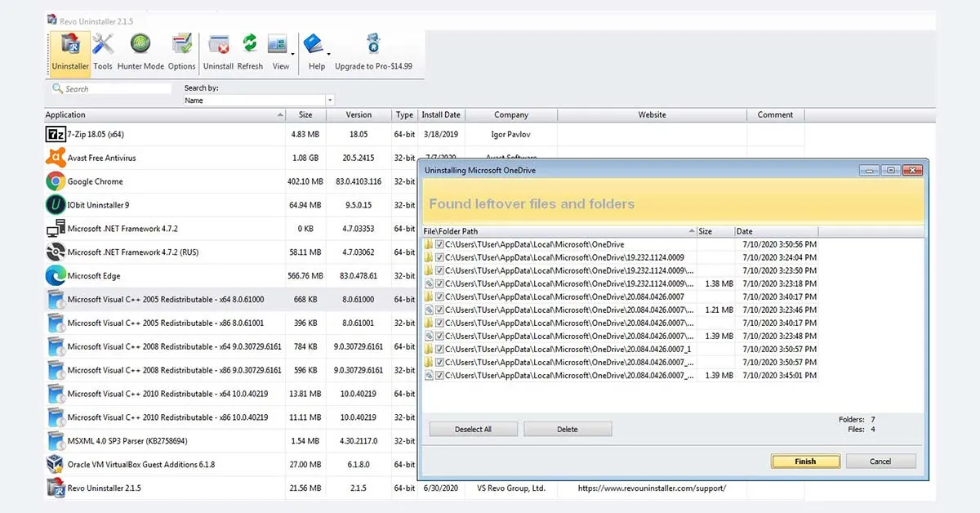Select the Google Chrome row text
The width and height of the screenshot is (980, 513).
coord(96,181)
